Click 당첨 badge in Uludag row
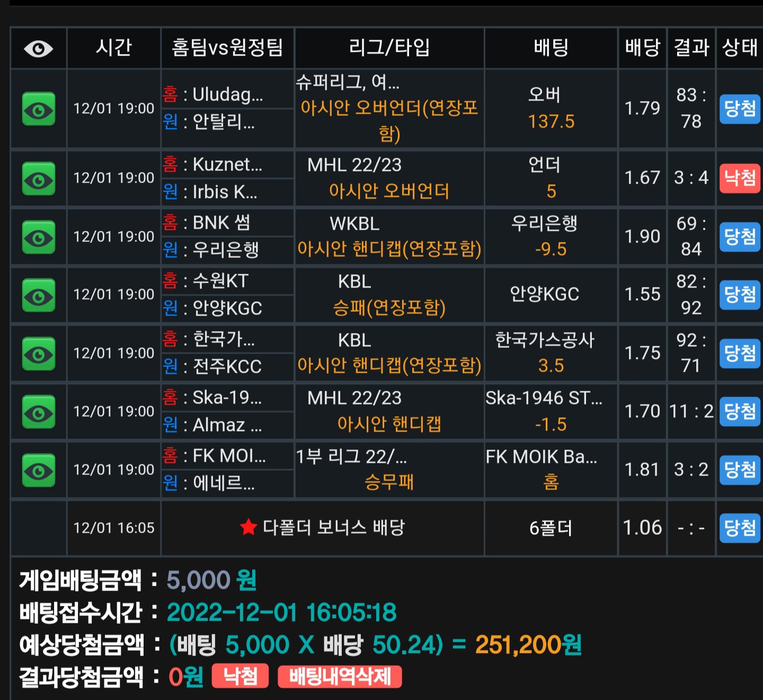Screen dimensions: 763x700 coord(740,109)
